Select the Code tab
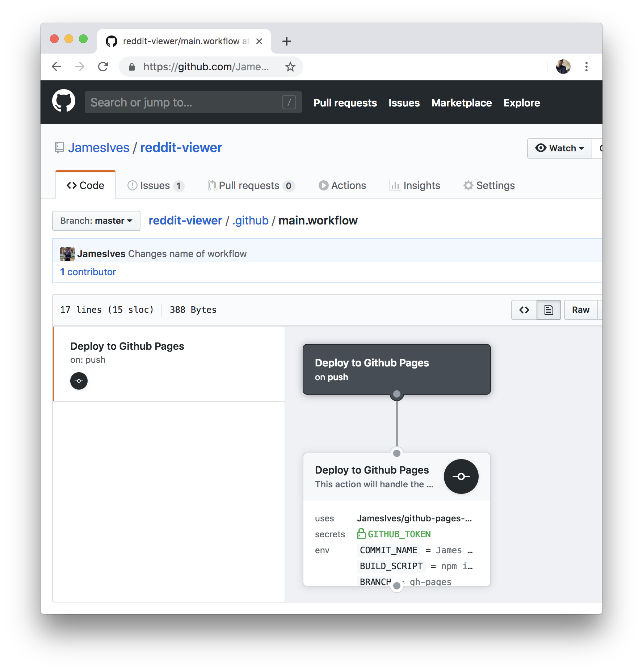643x672 pixels. 85,185
